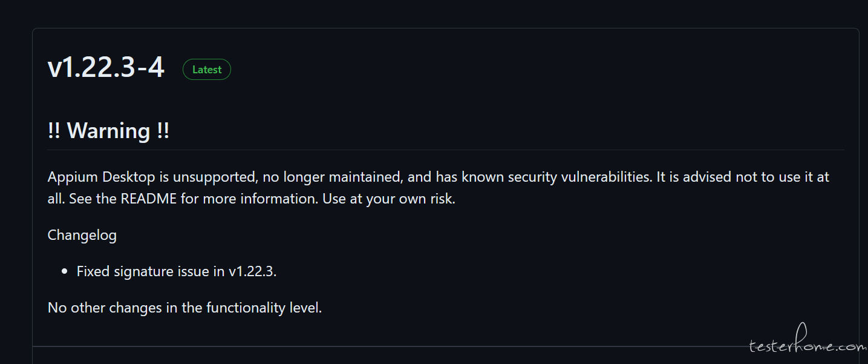The width and height of the screenshot is (868, 364).
Task: Click the separator line beneath the release notes
Action: (x=446, y=346)
